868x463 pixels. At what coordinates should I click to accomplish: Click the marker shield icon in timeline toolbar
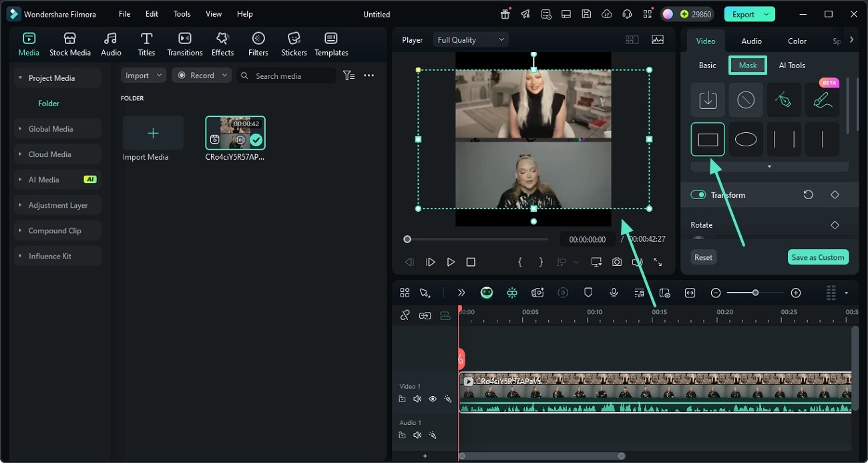(588, 293)
